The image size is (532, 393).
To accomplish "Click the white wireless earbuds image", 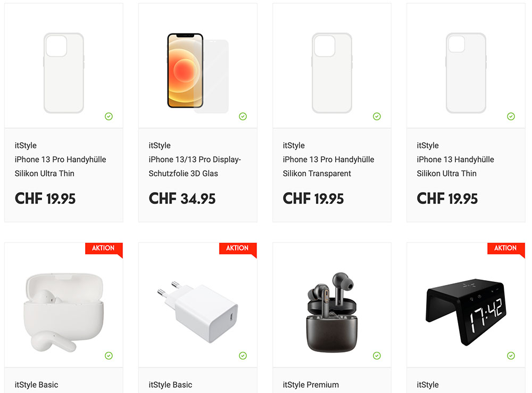I will point(64,313).
